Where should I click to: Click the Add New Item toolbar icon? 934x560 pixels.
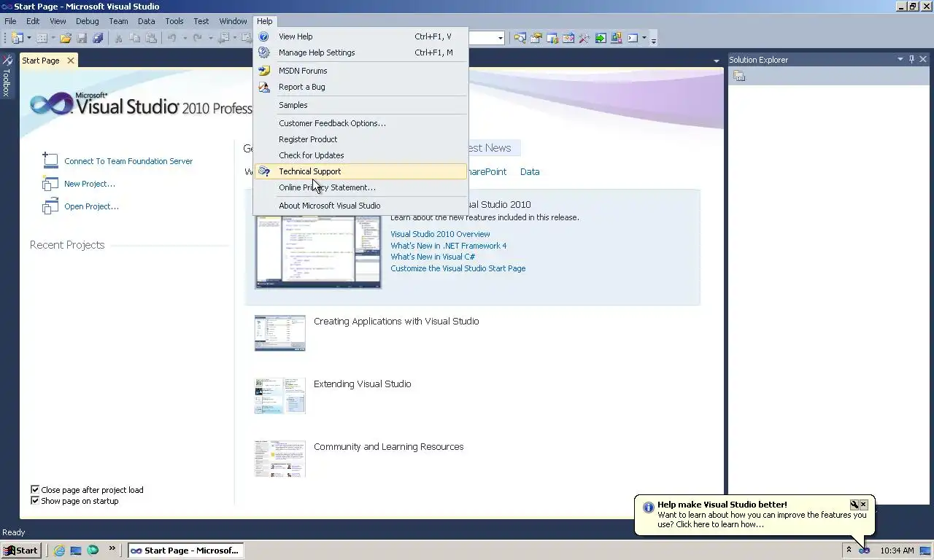(x=42, y=38)
